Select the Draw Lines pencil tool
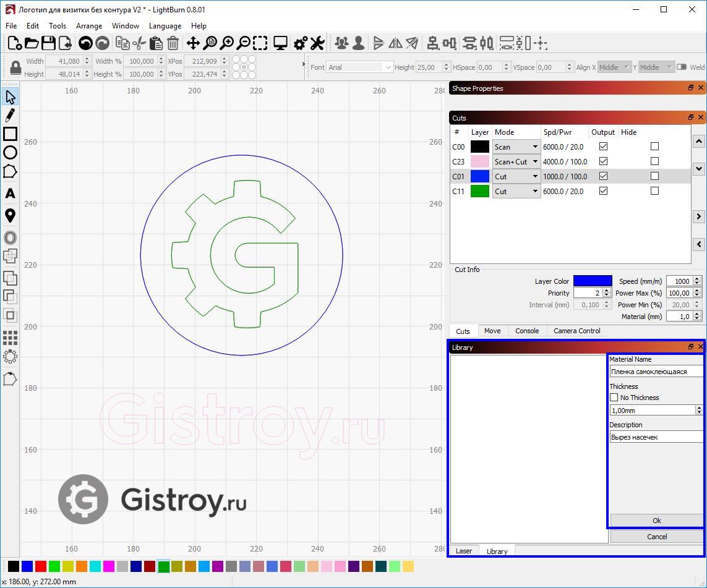 (x=10, y=116)
